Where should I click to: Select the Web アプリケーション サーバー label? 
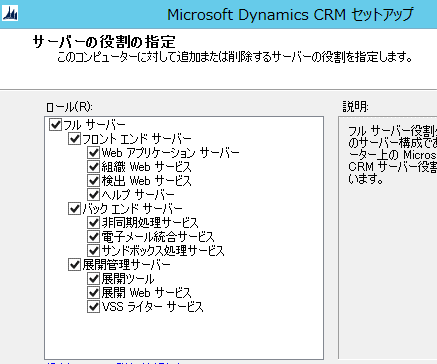[170, 153]
